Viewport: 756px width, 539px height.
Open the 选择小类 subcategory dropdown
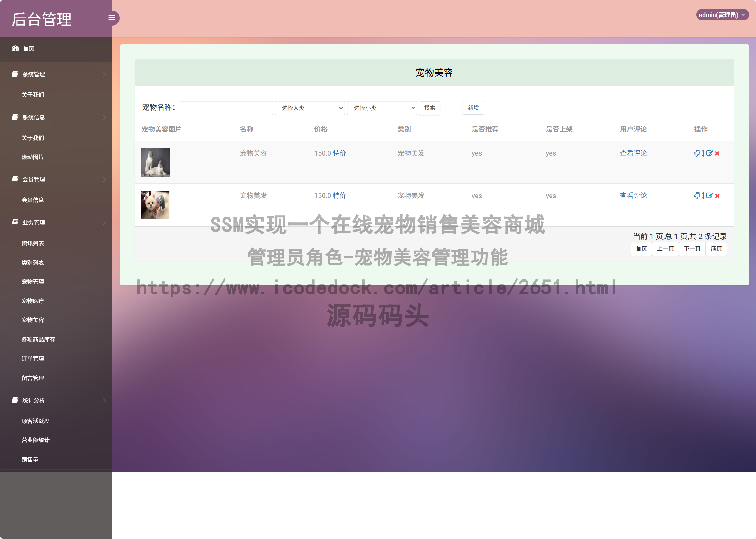tap(382, 108)
